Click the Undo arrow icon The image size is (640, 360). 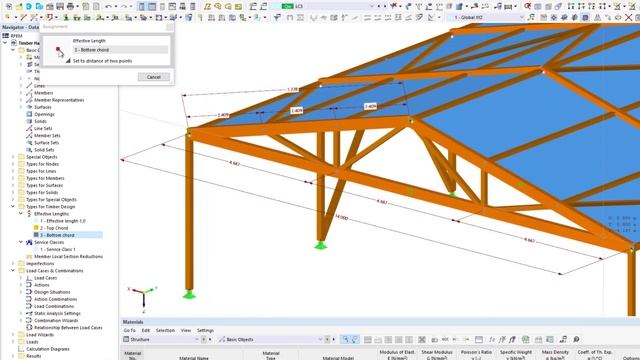tap(108, 7)
